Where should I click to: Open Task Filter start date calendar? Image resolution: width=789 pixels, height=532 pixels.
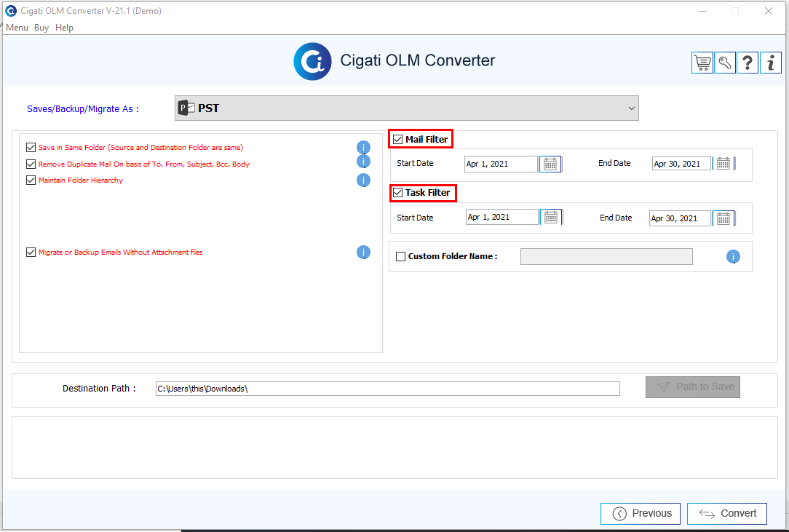pos(551,218)
